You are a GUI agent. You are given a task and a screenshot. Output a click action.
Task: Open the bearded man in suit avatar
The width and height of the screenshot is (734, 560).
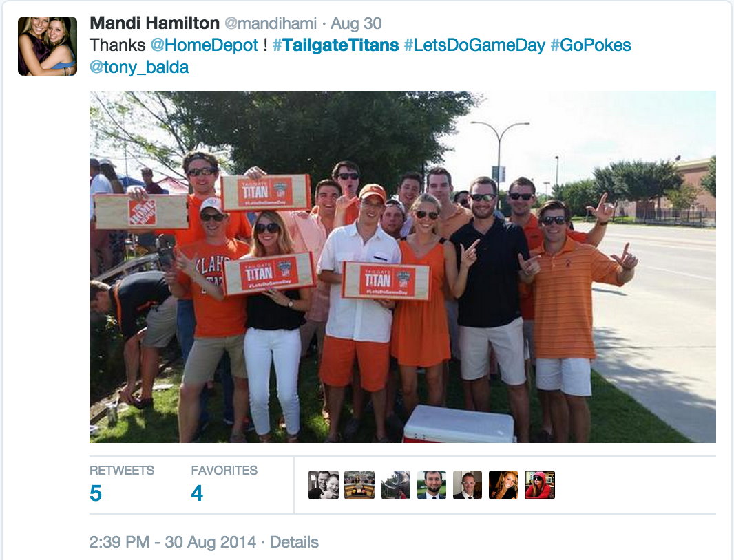pyautogui.click(x=432, y=485)
